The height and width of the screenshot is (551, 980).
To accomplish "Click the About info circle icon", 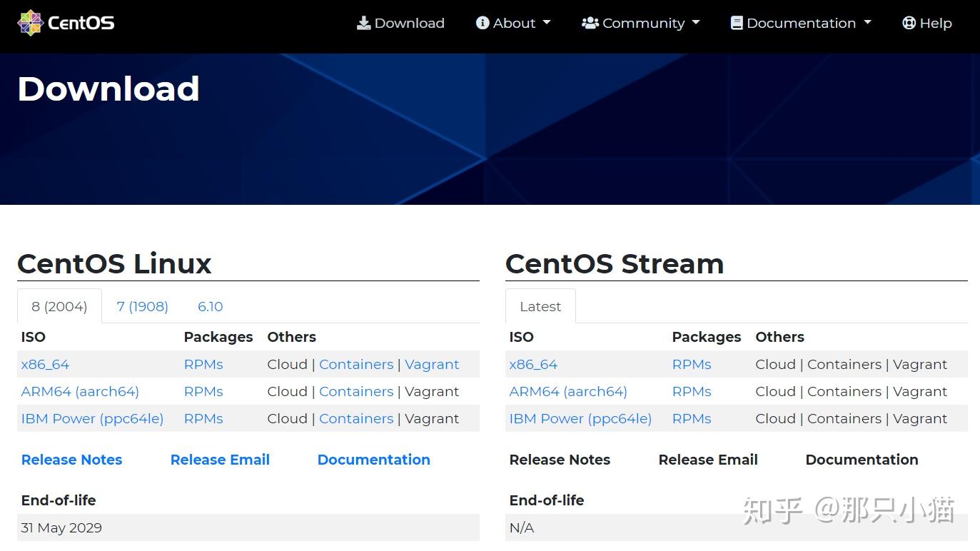I will (x=483, y=23).
